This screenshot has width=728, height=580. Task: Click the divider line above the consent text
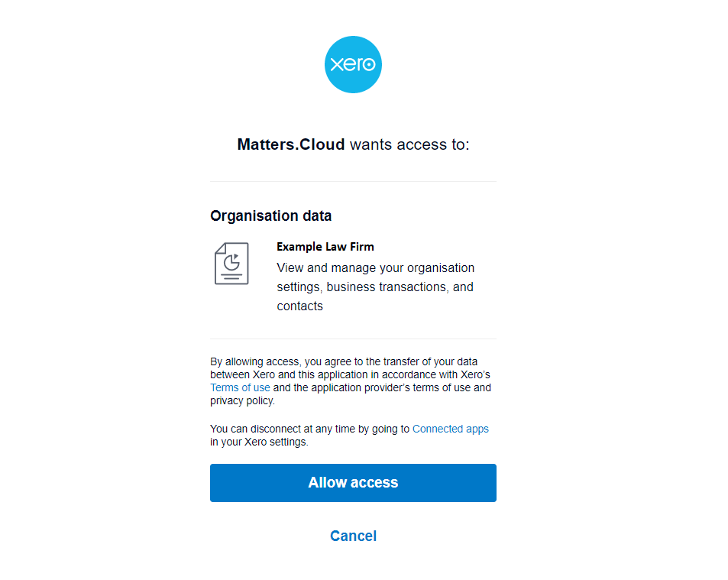(x=353, y=339)
